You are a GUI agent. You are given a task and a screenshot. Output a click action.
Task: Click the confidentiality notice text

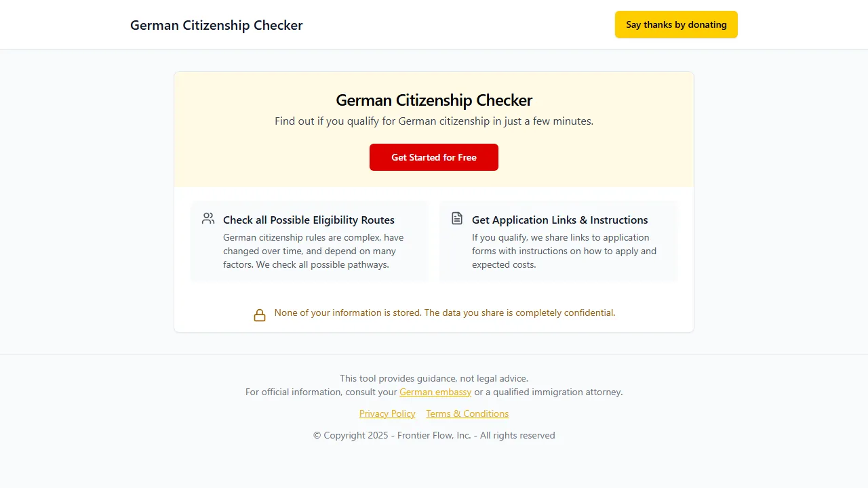444,312
